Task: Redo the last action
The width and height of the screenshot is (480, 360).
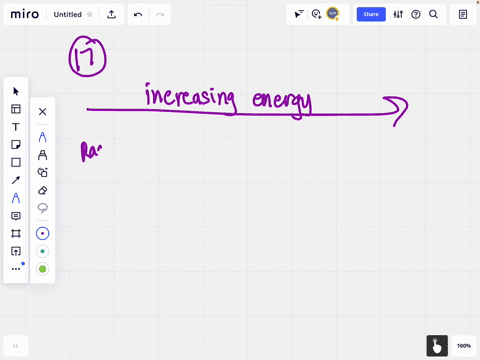Action: (x=160, y=14)
